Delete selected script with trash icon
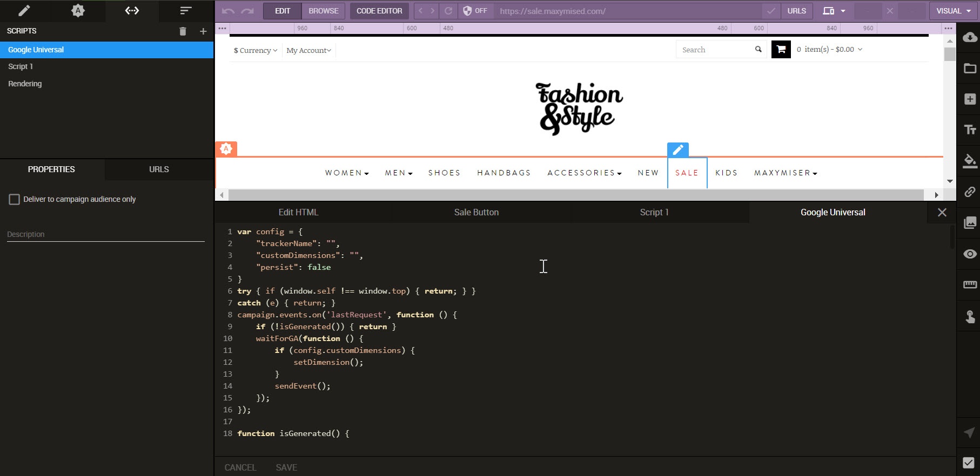980x476 pixels. pyautogui.click(x=183, y=31)
